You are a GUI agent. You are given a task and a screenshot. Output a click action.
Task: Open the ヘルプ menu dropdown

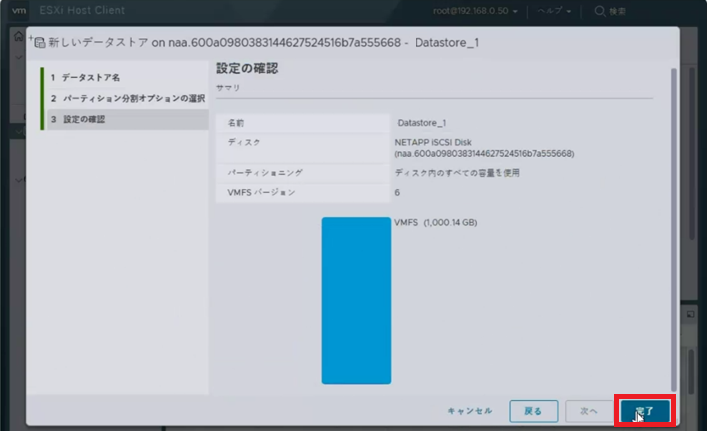click(554, 11)
